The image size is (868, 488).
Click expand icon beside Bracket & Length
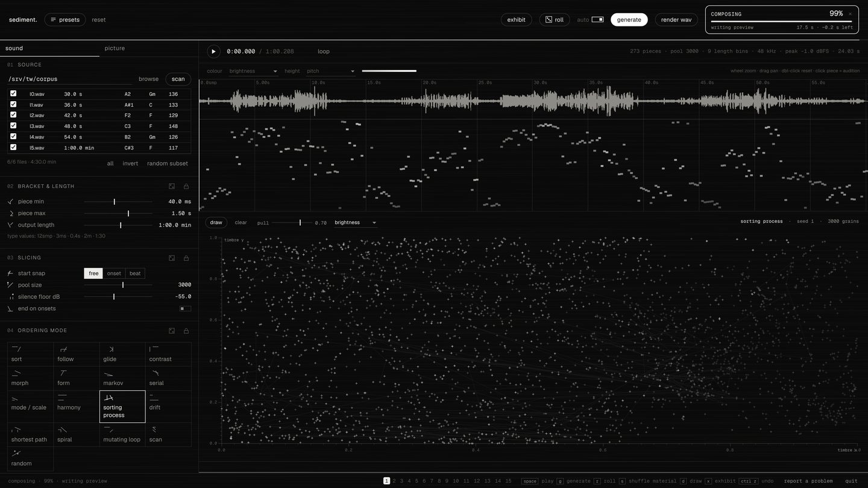[172, 187]
